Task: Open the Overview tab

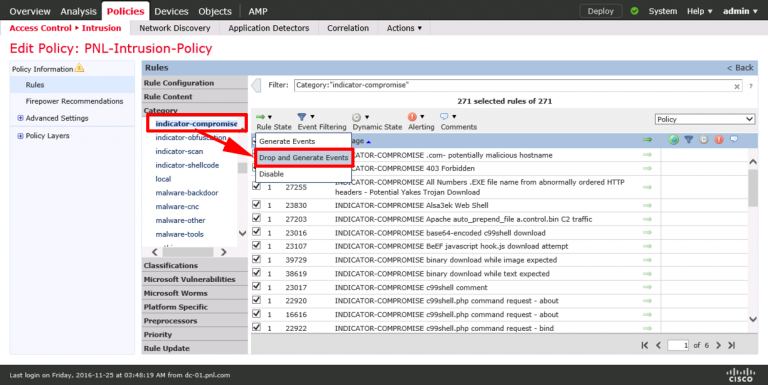Action: point(30,11)
